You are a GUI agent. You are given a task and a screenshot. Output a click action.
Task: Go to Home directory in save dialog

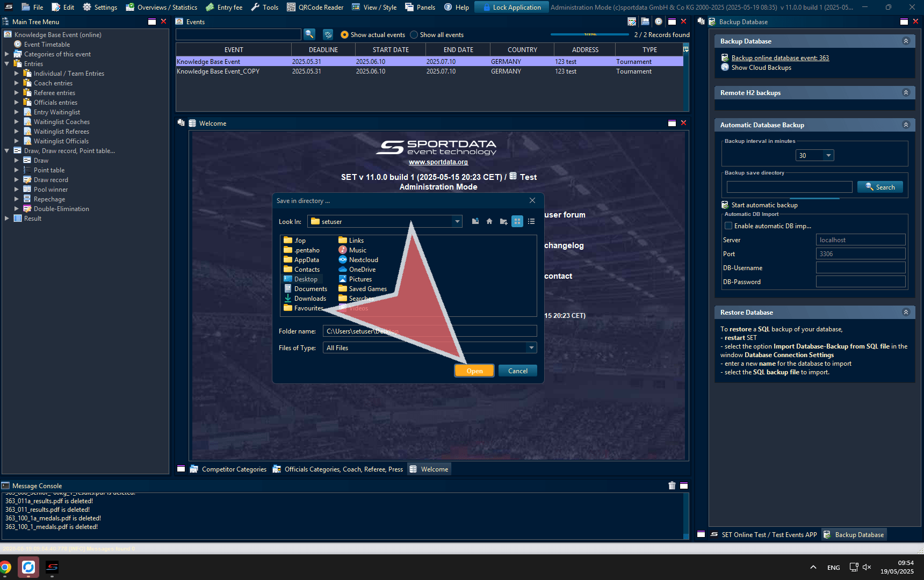tap(489, 221)
